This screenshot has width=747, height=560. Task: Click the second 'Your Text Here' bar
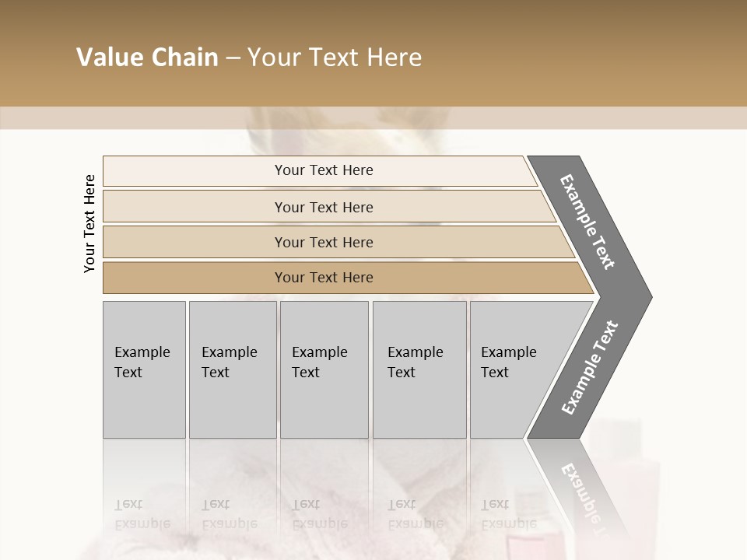pyautogui.click(x=328, y=206)
